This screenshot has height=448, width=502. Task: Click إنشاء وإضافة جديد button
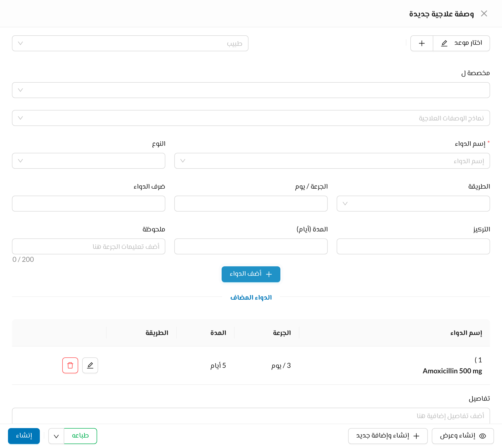(388, 436)
